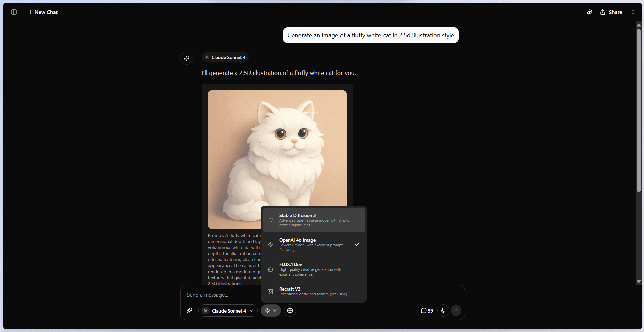Click the FLUX.1 Dev robot icon

click(x=270, y=269)
